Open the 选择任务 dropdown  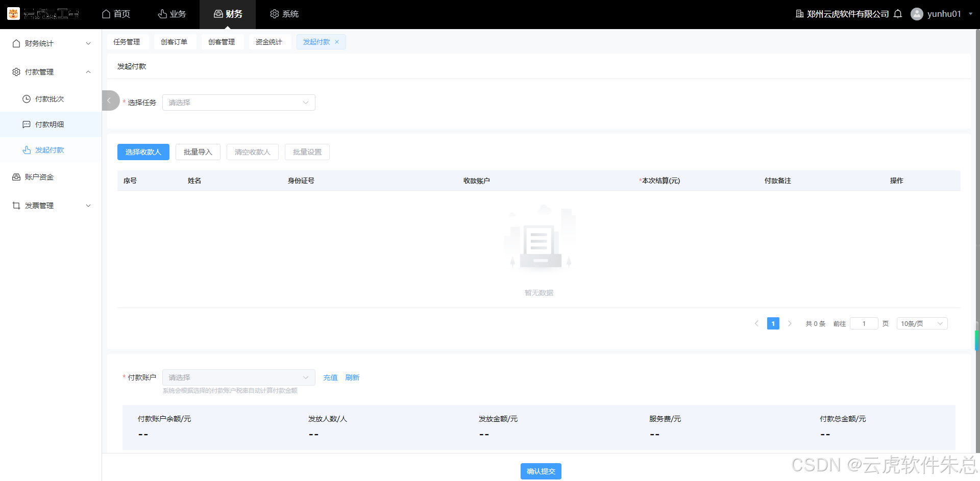click(238, 103)
